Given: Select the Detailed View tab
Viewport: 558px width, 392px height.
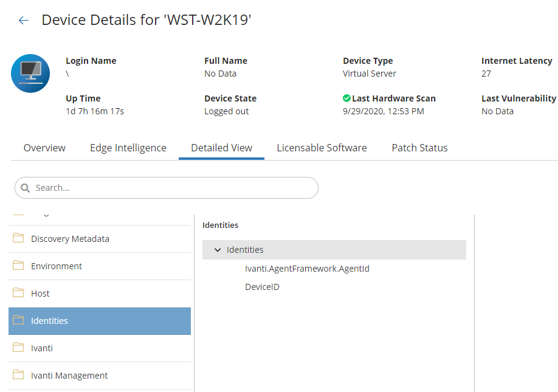Looking at the screenshot, I should (221, 148).
